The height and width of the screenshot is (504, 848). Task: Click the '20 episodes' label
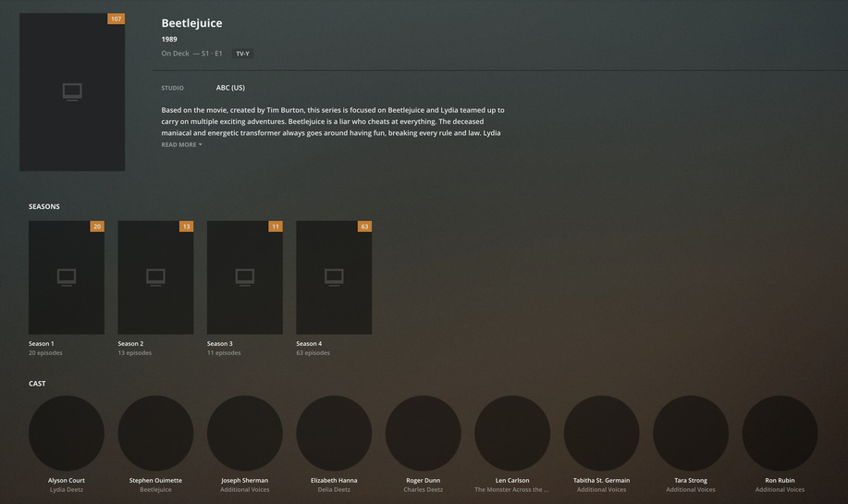pos(45,353)
